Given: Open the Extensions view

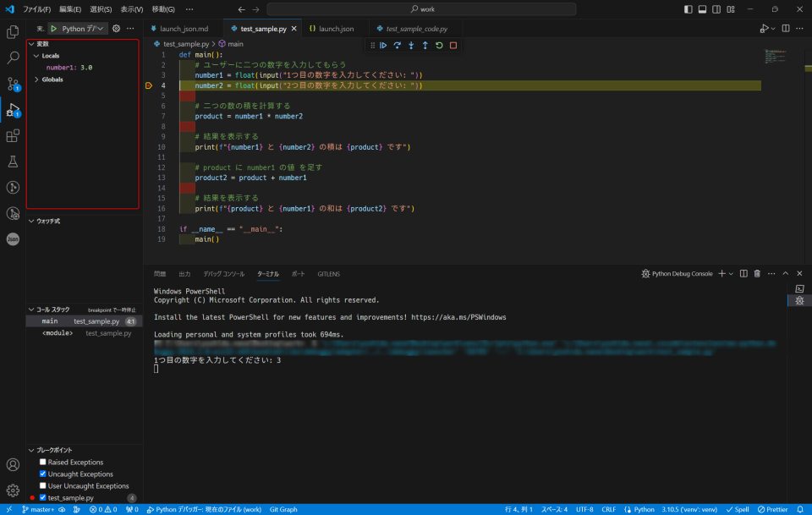Looking at the screenshot, I should pyautogui.click(x=12, y=136).
